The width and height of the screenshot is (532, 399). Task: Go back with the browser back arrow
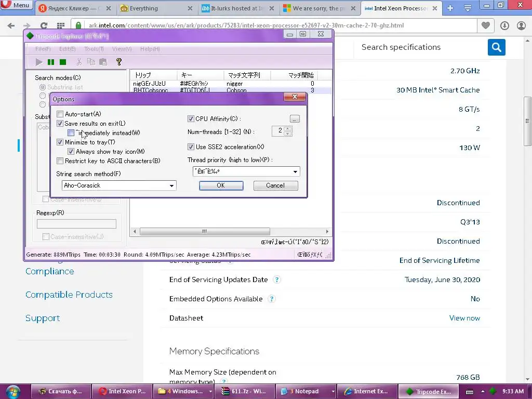pyautogui.click(x=11, y=25)
